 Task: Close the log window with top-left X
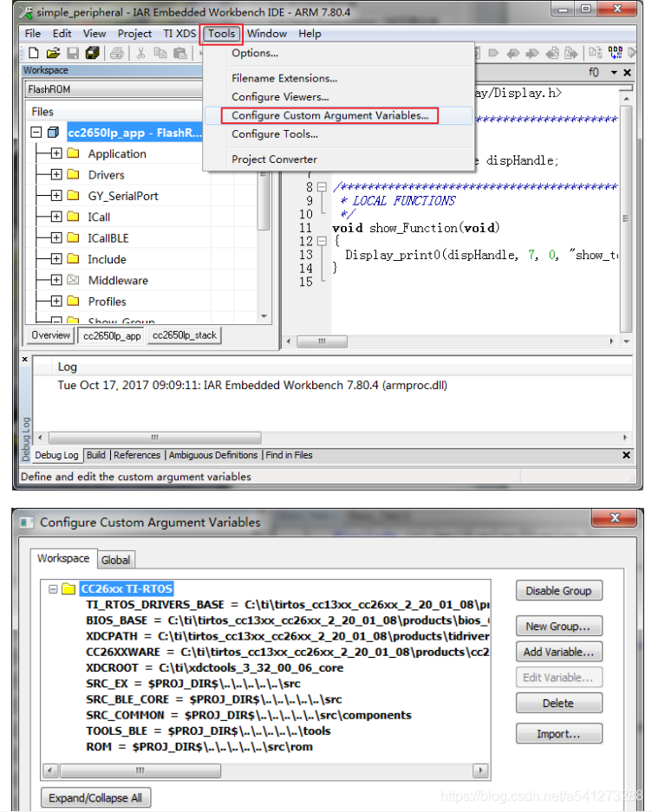point(25,359)
